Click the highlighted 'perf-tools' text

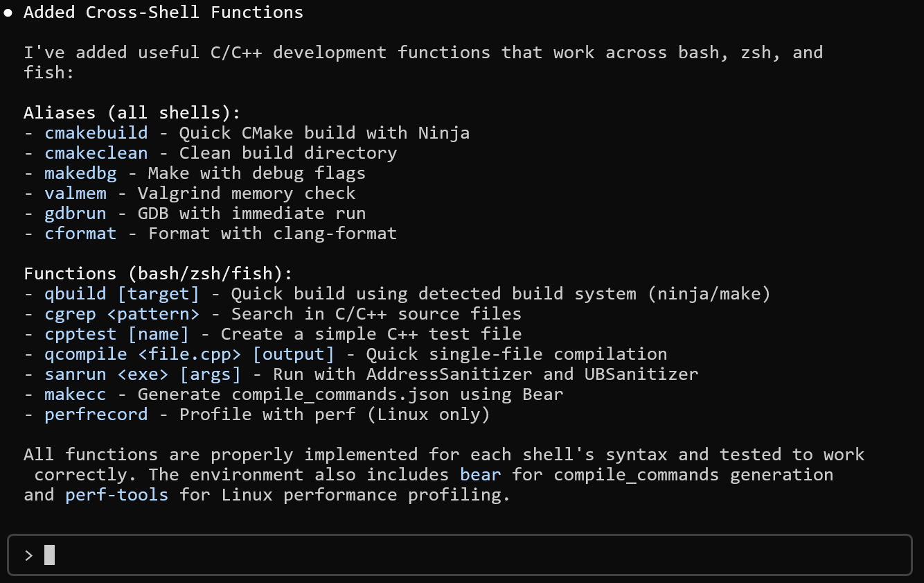(116, 495)
